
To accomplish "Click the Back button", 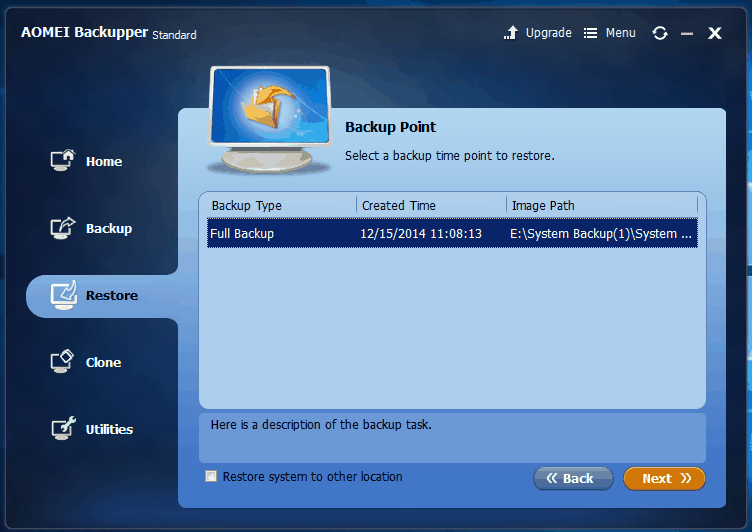I will [573, 478].
